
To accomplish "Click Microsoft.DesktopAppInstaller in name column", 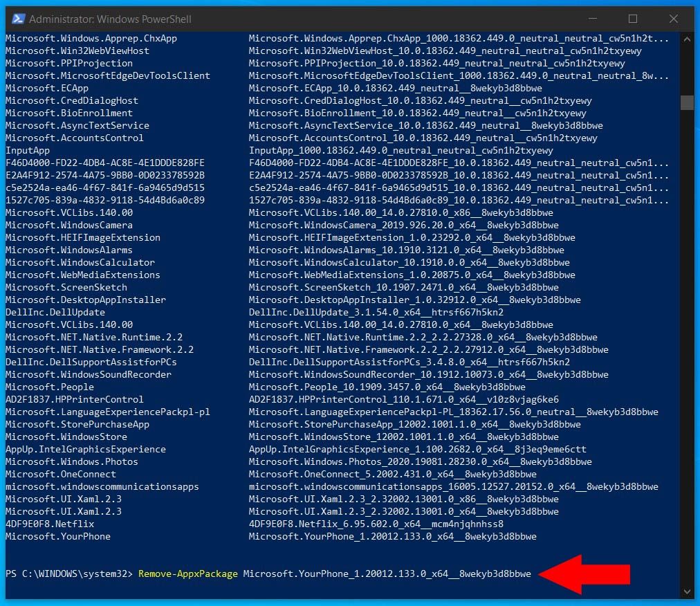I will pos(86,300).
